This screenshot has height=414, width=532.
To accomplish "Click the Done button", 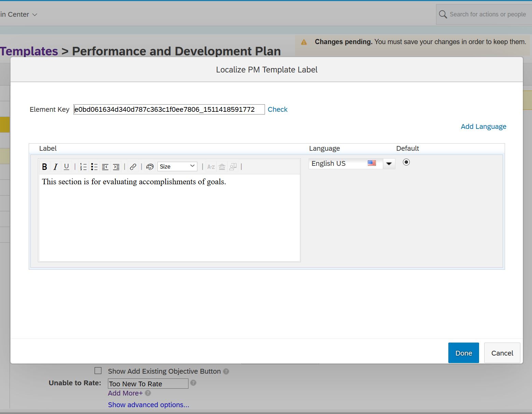I will [x=464, y=353].
